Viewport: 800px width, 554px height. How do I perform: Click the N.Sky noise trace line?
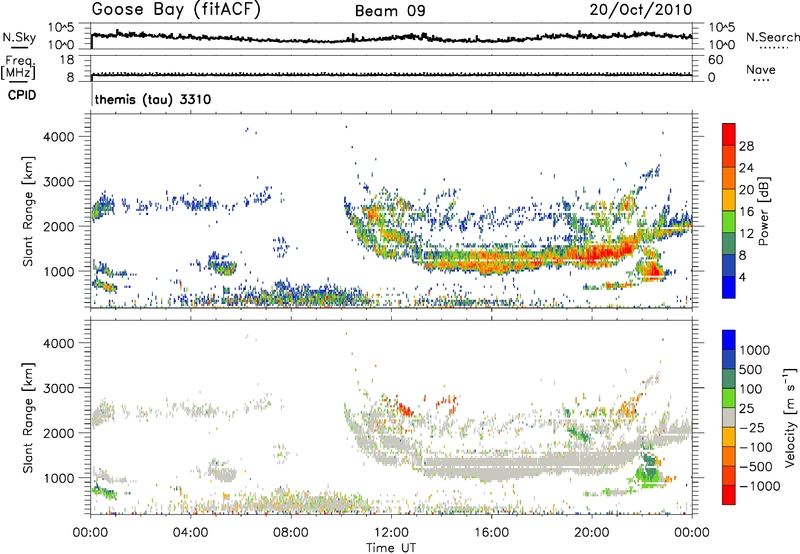click(391, 37)
